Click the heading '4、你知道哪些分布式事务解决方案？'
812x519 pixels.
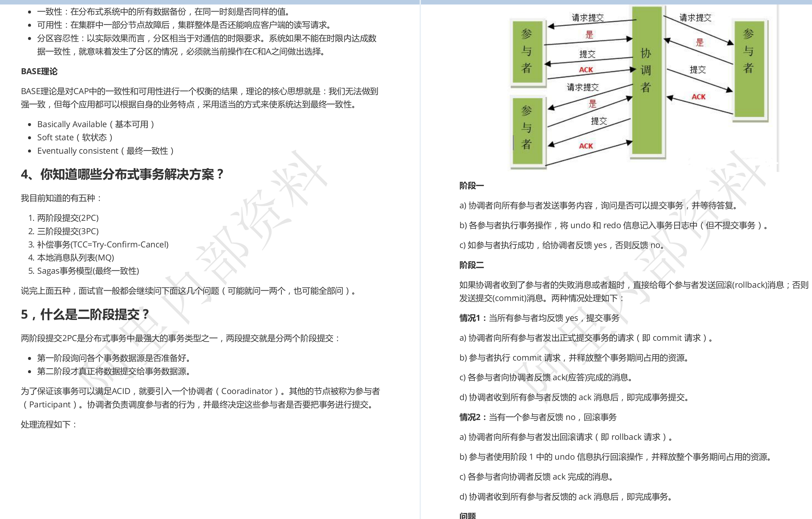tap(122, 174)
